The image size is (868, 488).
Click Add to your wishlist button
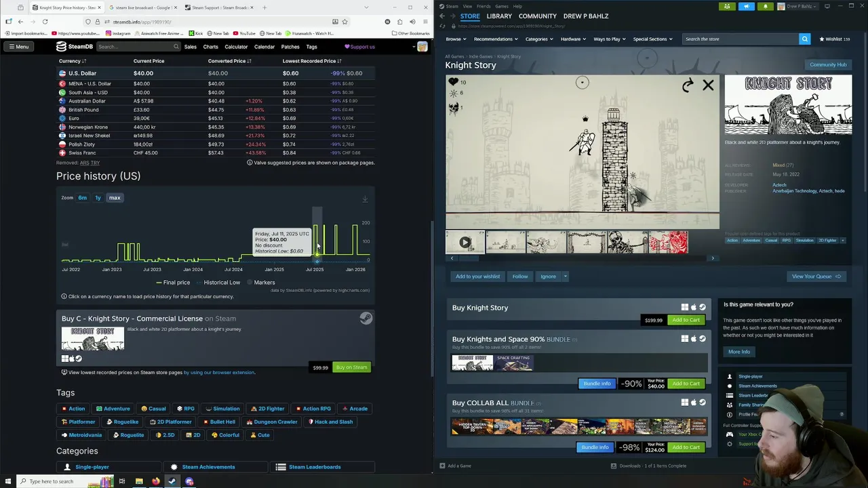point(477,277)
